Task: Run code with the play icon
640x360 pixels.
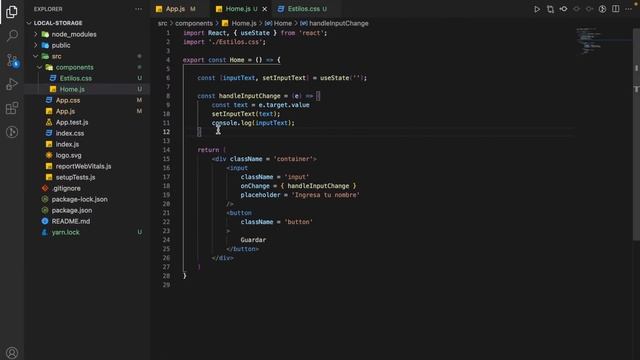Action: pos(537,9)
